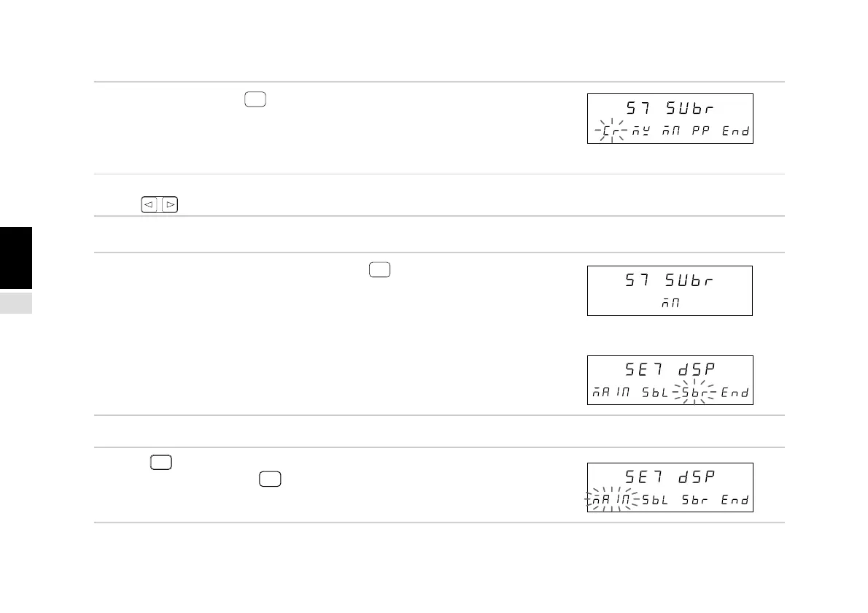Viewport: 868px width, 613px height.
Task: Select PP in the top ST SUbr display
Action: [701, 132]
